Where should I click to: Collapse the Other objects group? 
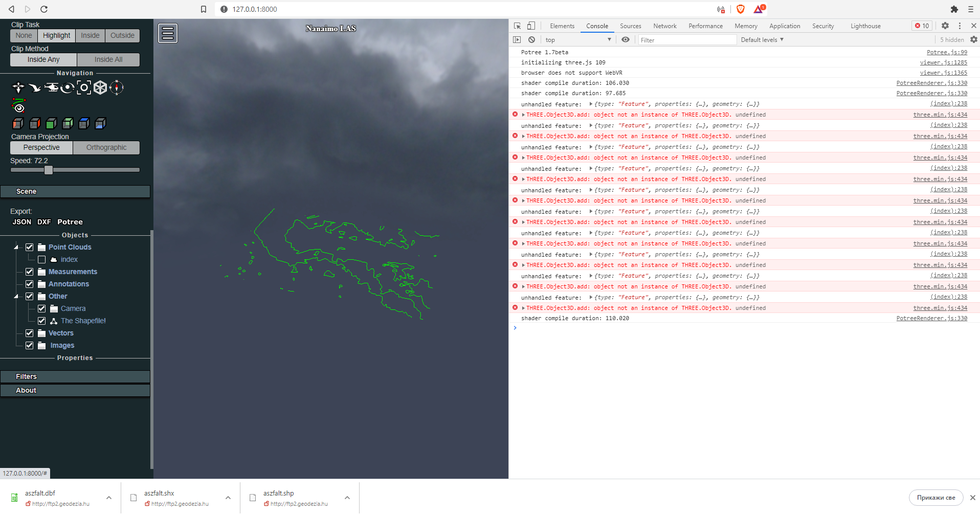15,296
